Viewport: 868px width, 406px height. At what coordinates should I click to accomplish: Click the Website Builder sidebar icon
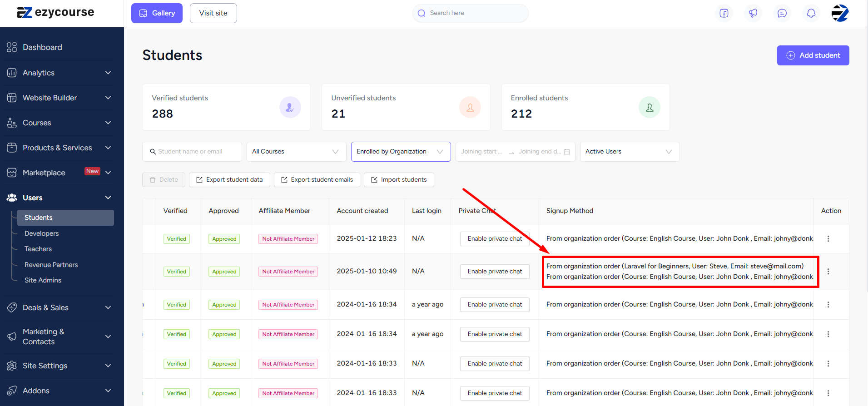coord(12,98)
